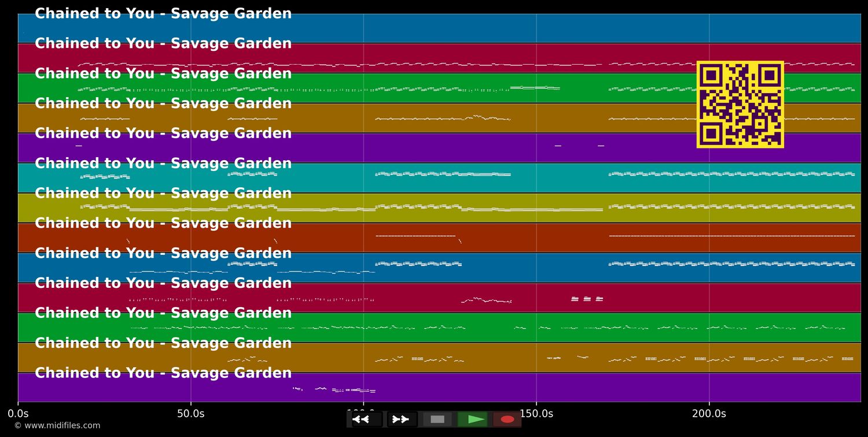The image size is (868, 437).
Task: Select the teal MIDI track lane
Action: point(439,178)
